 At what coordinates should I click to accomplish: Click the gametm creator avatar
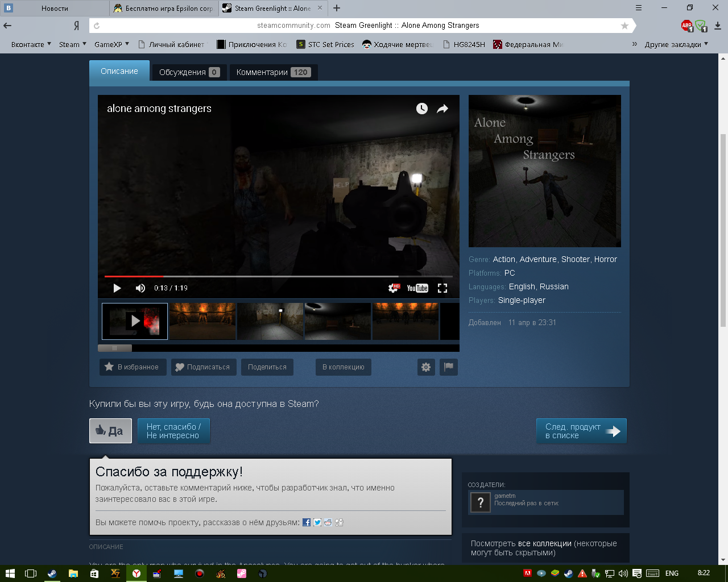coord(481,502)
